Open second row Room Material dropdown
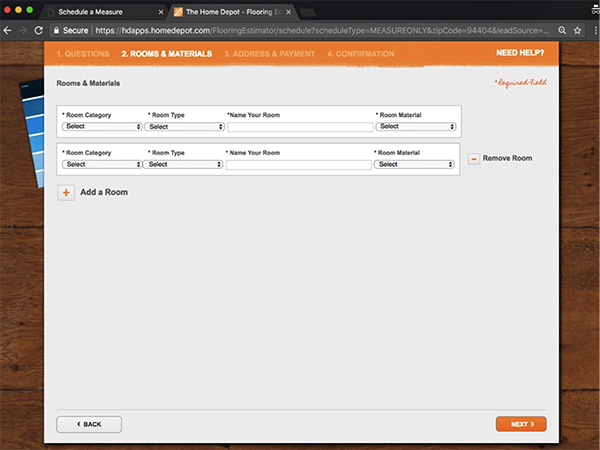Image resolution: width=600 pixels, height=450 pixels. (414, 165)
